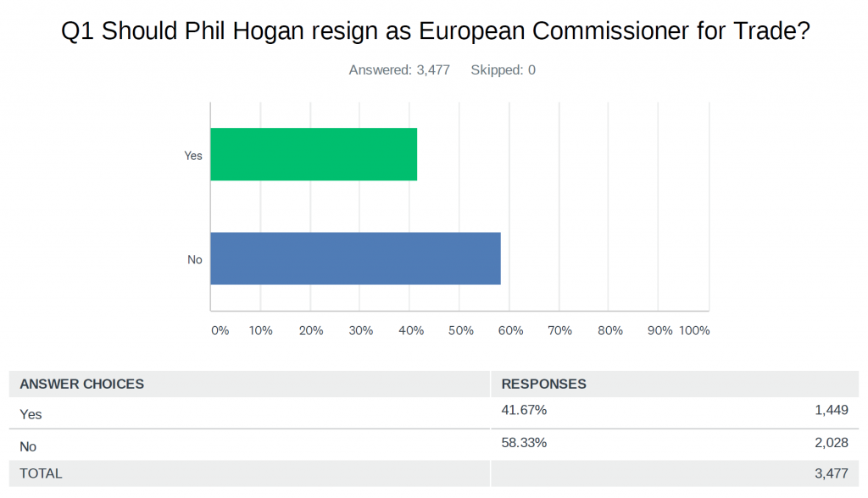This screenshot has height=498, width=868.
Task: Click the 2,028 response count
Action: (x=831, y=442)
